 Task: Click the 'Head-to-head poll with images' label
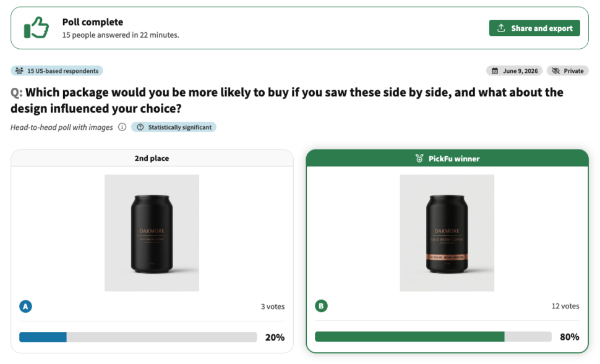coord(62,127)
